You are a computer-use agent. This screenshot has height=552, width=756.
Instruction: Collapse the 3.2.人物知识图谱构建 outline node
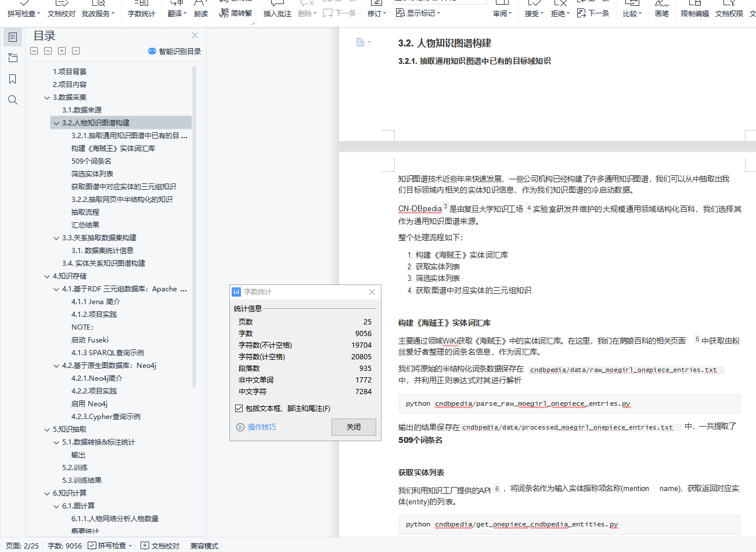point(56,123)
